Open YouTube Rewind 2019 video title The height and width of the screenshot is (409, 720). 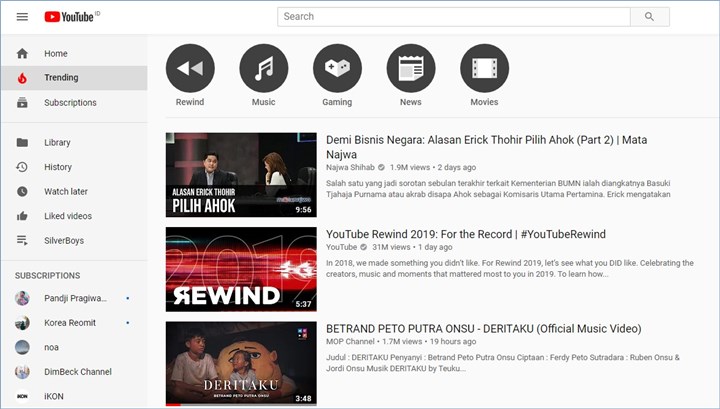[x=466, y=234]
